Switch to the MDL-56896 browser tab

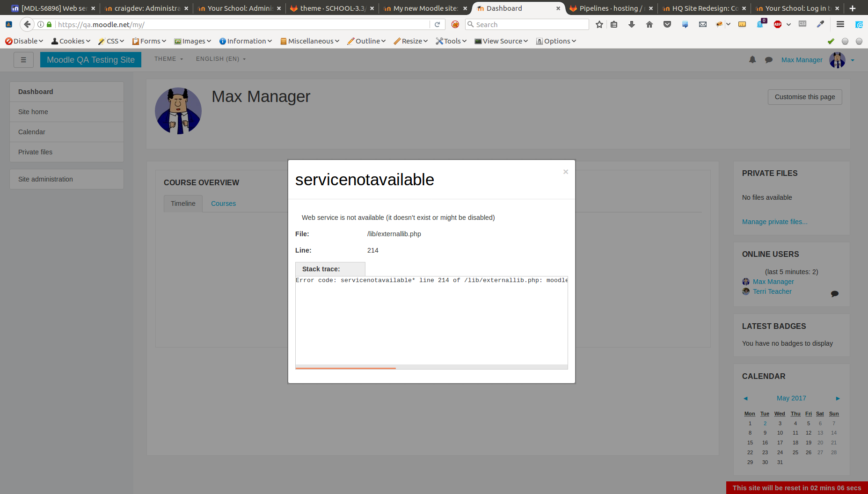point(53,8)
